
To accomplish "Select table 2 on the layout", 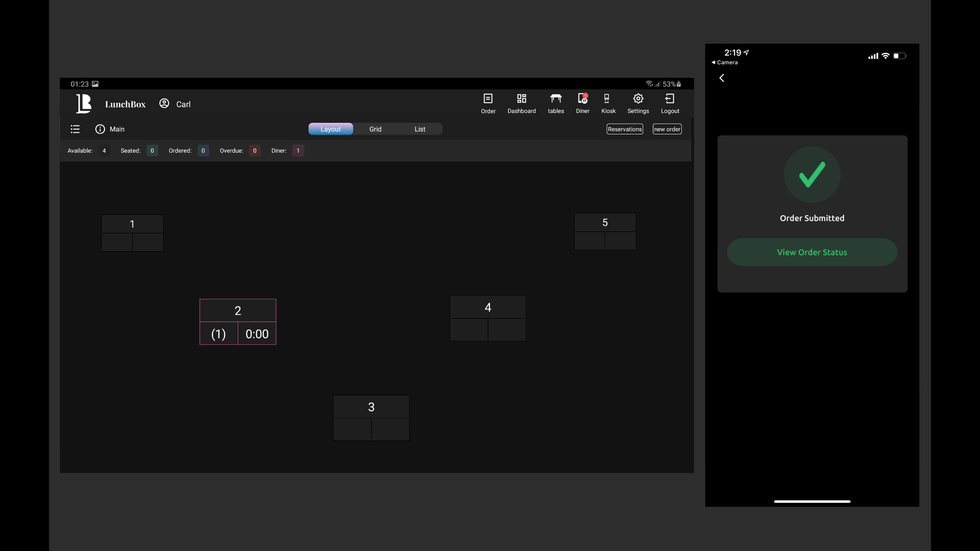I will [238, 321].
